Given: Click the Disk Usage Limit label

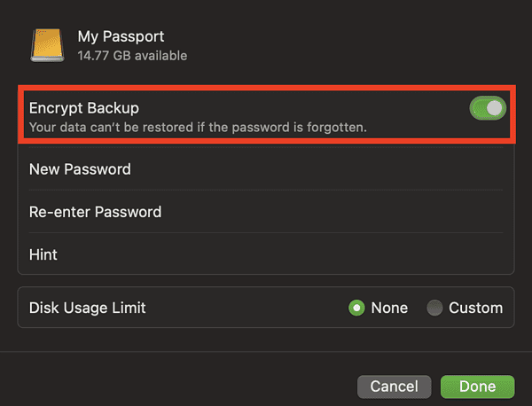Looking at the screenshot, I should (87, 308).
